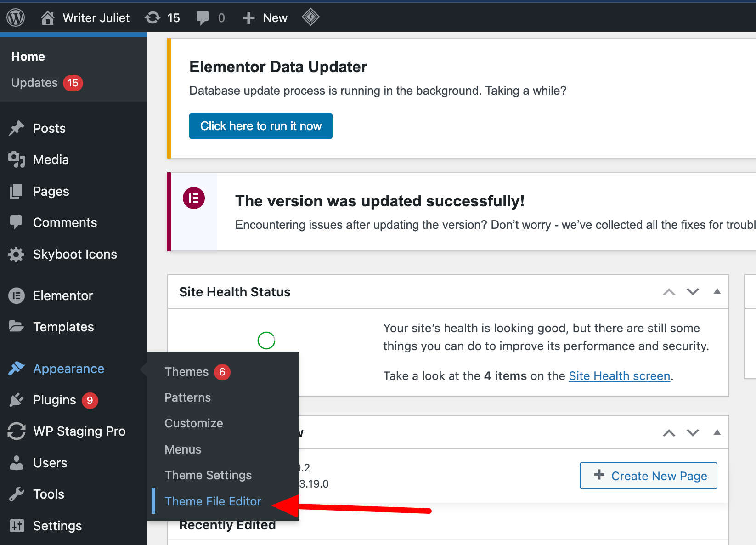Click the Elementor logo in update notice
Screen dimensions: 756x545
pos(194,198)
